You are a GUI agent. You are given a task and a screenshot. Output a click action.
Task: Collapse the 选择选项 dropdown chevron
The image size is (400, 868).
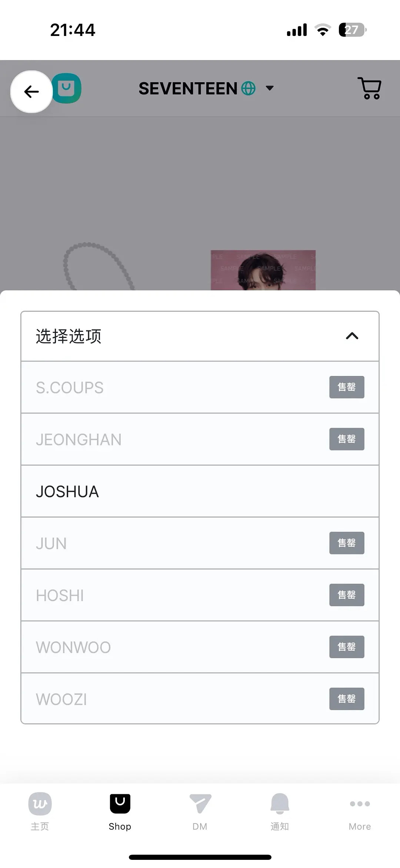(352, 336)
